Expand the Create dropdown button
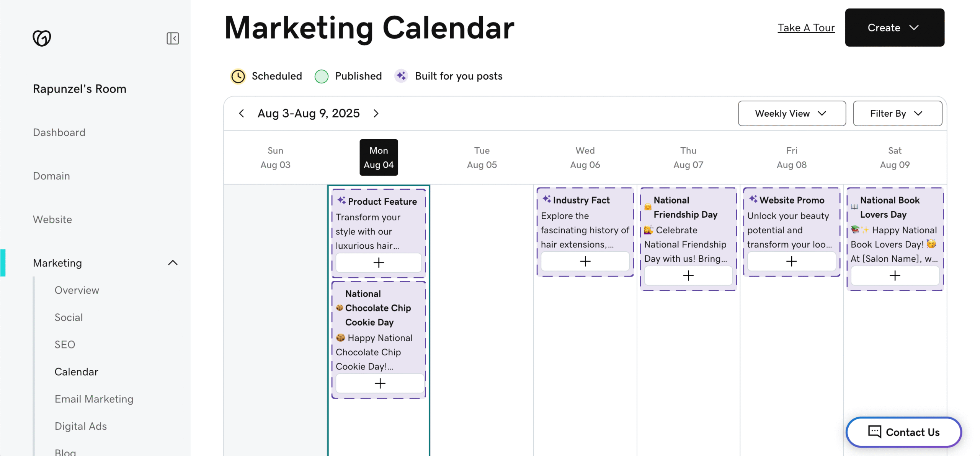980x456 pixels. coord(894,28)
